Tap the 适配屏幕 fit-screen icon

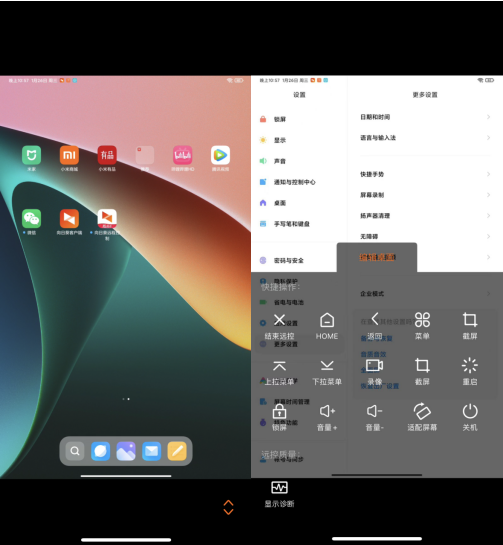click(422, 411)
